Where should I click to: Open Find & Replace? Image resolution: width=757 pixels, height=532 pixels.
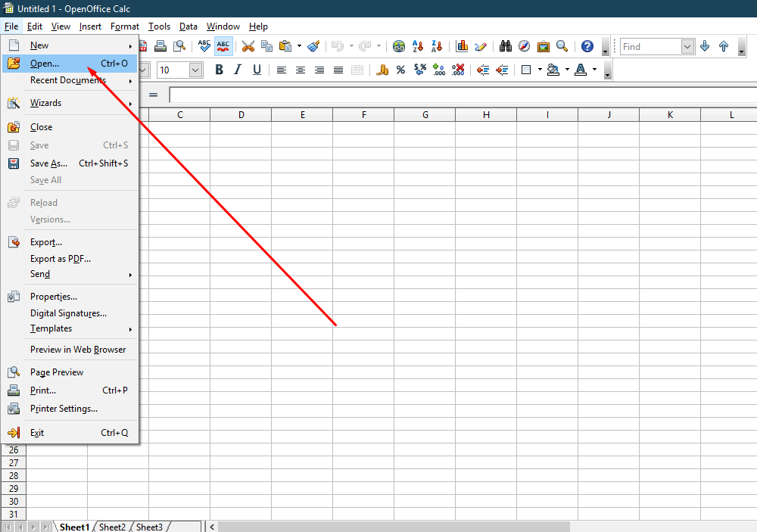[505, 46]
